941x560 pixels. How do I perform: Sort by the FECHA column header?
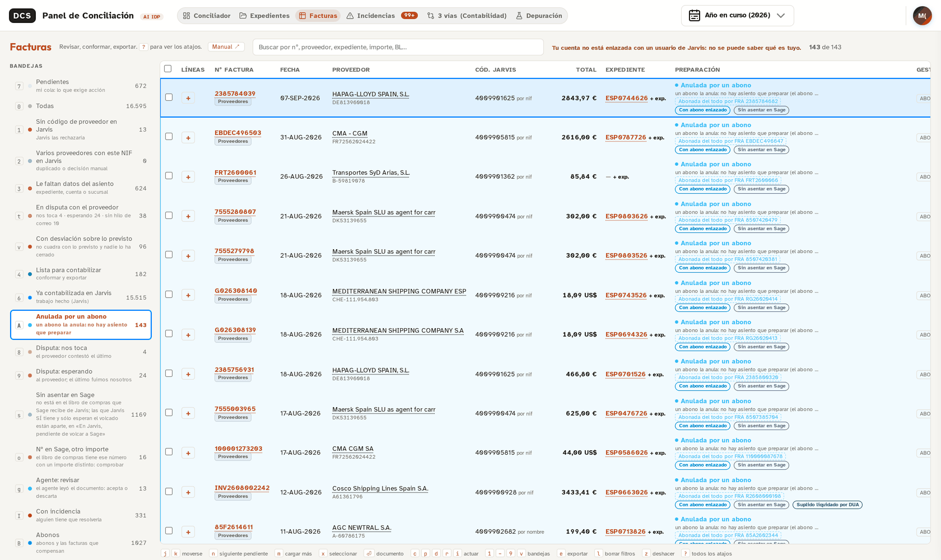[x=290, y=69]
